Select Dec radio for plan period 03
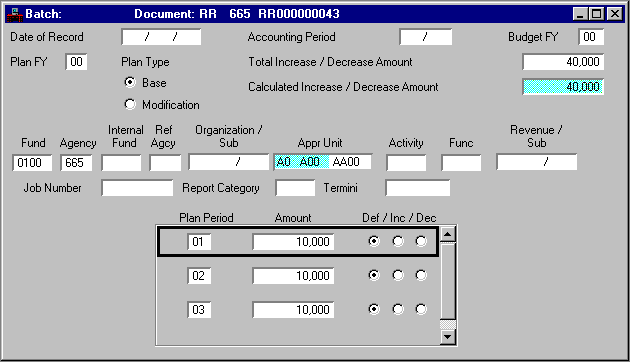630x362 pixels. point(421,309)
